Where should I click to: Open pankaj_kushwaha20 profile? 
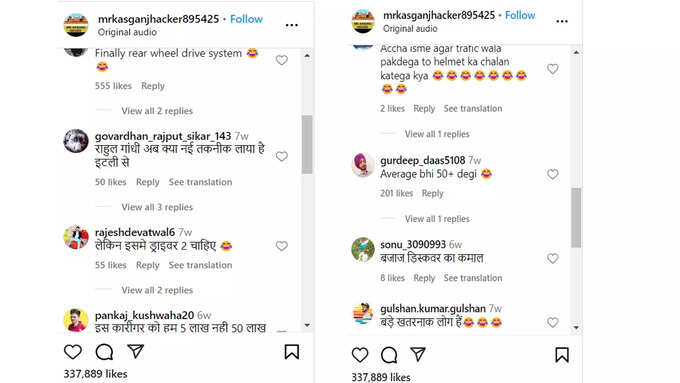tap(144, 315)
